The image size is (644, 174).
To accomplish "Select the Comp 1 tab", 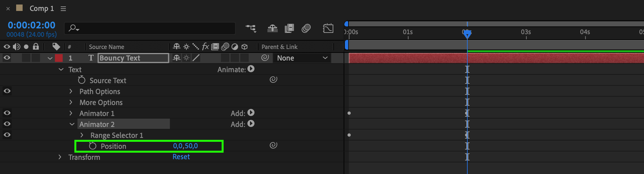I will pyautogui.click(x=41, y=9).
